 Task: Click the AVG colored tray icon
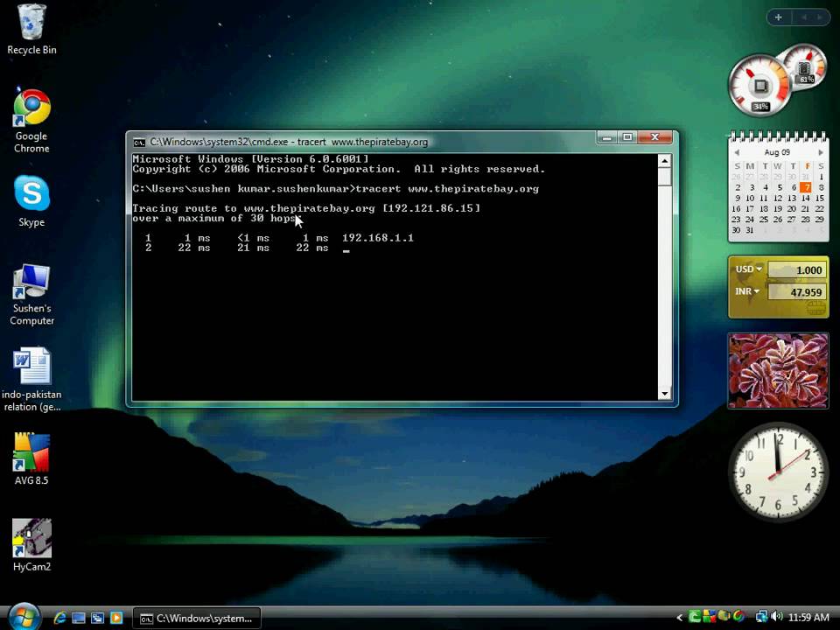(710, 617)
